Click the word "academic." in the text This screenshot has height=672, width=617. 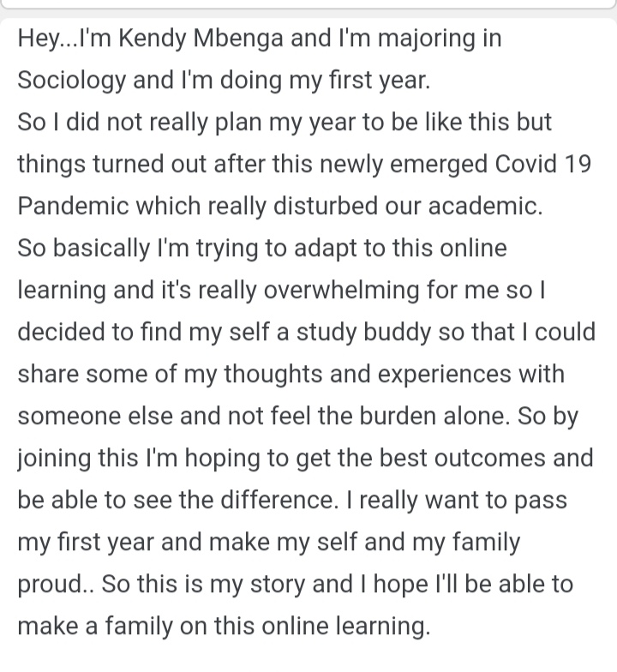pos(485,206)
